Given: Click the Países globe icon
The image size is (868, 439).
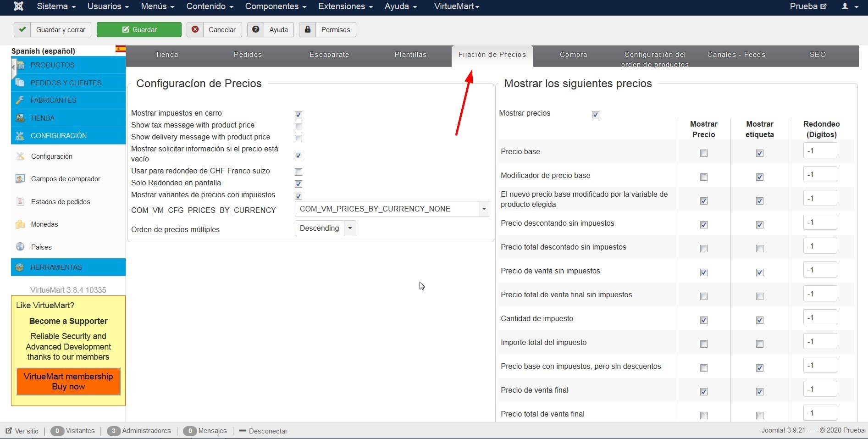Looking at the screenshot, I should pyautogui.click(x=20, y=247).
